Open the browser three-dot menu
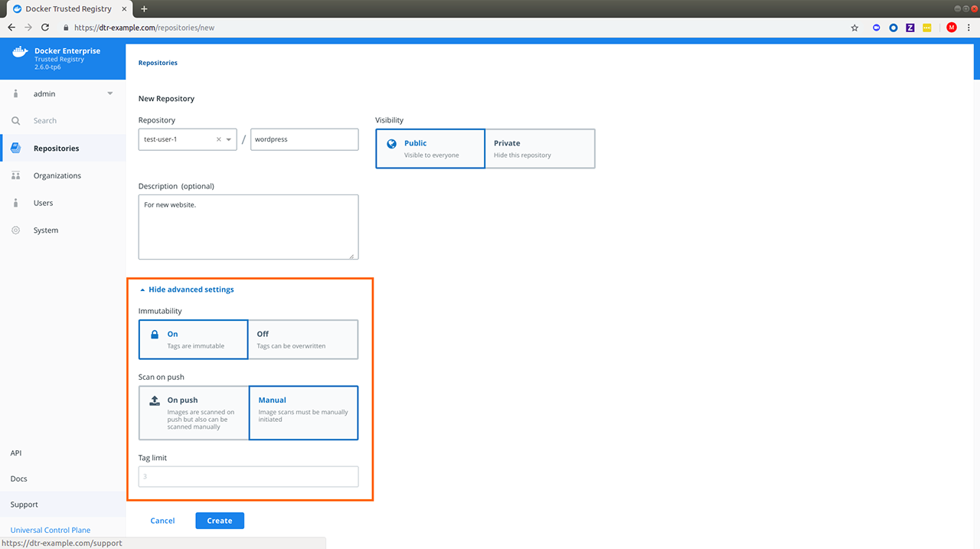Viewport: 980px width, 549px height. pos(969,28)
